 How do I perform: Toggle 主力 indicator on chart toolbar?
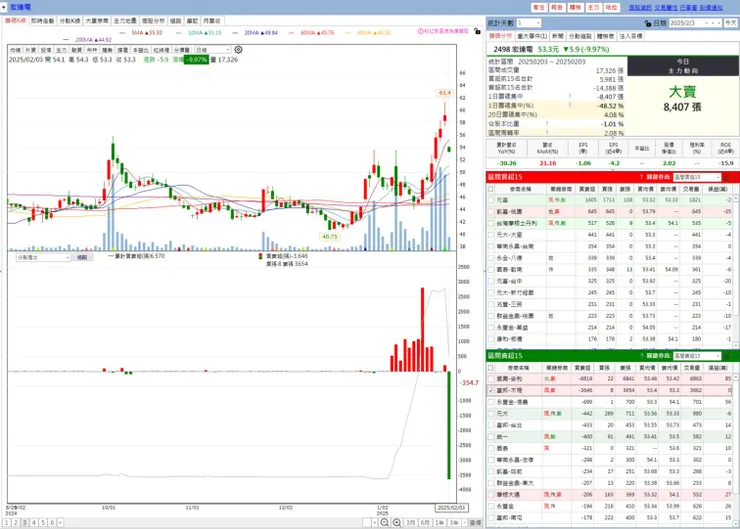tap(61, 50)
